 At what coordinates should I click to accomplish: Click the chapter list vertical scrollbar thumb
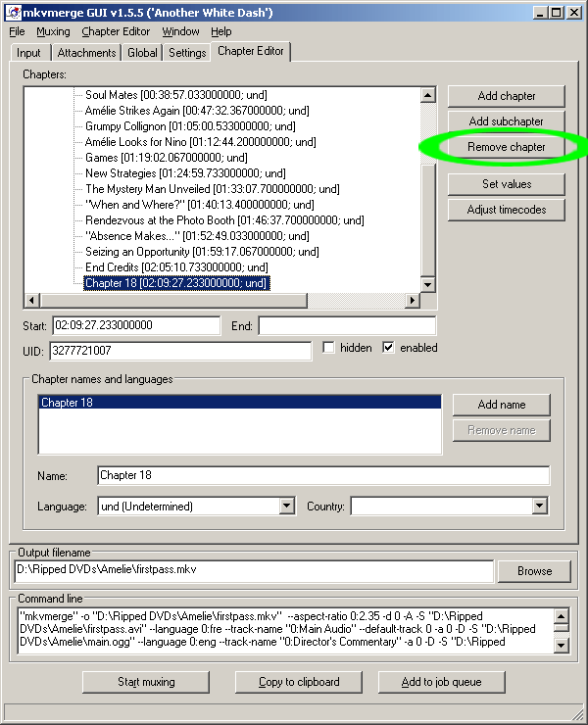[428, 220]
